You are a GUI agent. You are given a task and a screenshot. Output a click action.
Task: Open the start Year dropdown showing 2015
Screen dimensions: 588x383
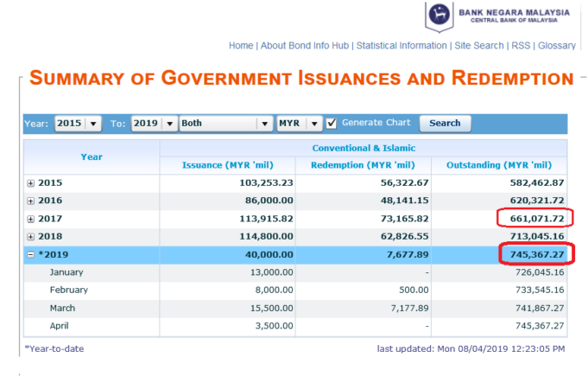point(78,124)
